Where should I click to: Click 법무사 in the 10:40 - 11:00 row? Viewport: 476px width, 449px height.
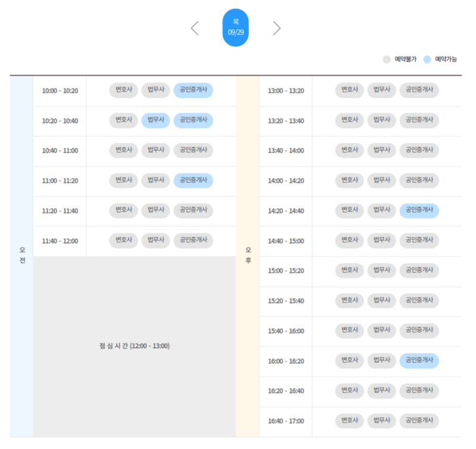coord(156,151)
